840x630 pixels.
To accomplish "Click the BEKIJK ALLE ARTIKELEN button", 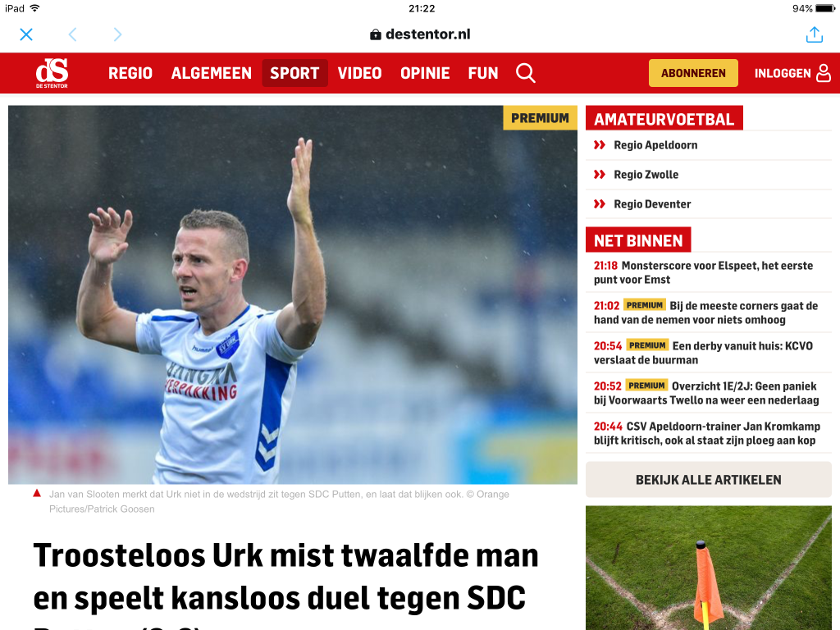I will click(708, 479).
